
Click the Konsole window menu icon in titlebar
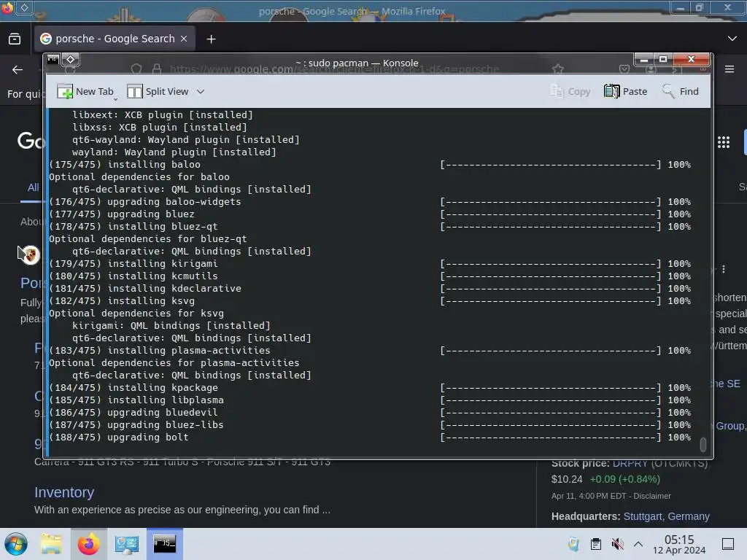coord(53,59)
